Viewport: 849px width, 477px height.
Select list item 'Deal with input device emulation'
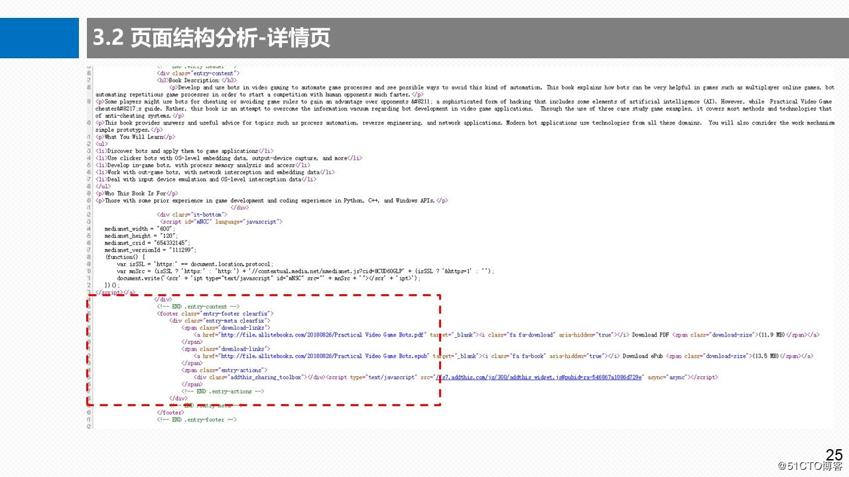pos(205,179)
